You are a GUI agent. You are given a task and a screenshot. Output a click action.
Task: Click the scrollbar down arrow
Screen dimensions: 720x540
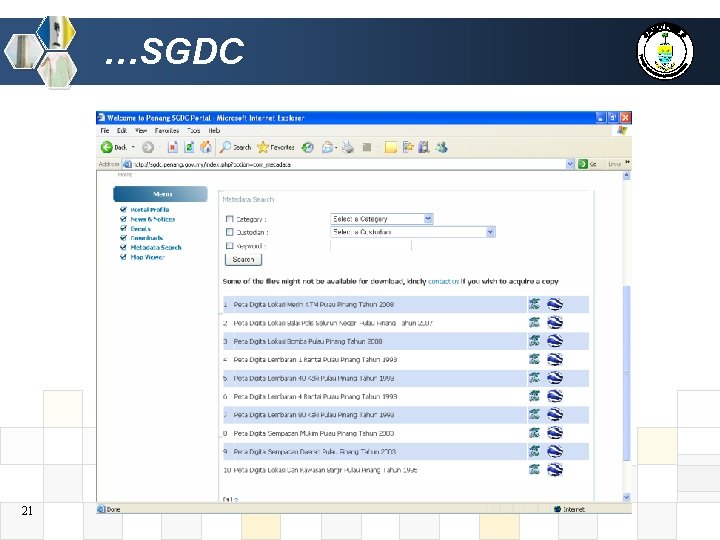click(627, 497)
